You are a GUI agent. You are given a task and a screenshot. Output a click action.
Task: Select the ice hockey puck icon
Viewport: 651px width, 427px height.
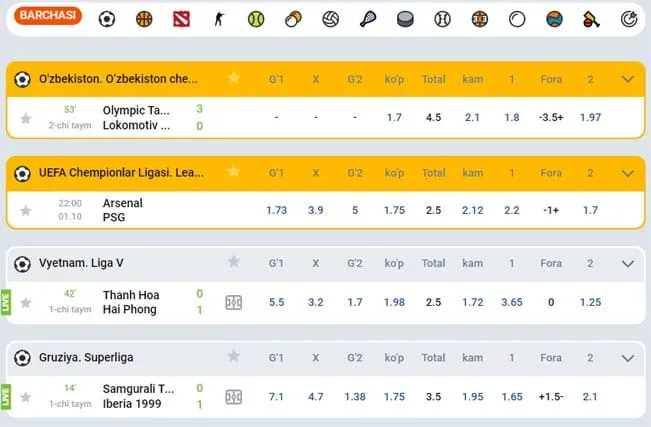pos(405,18)
